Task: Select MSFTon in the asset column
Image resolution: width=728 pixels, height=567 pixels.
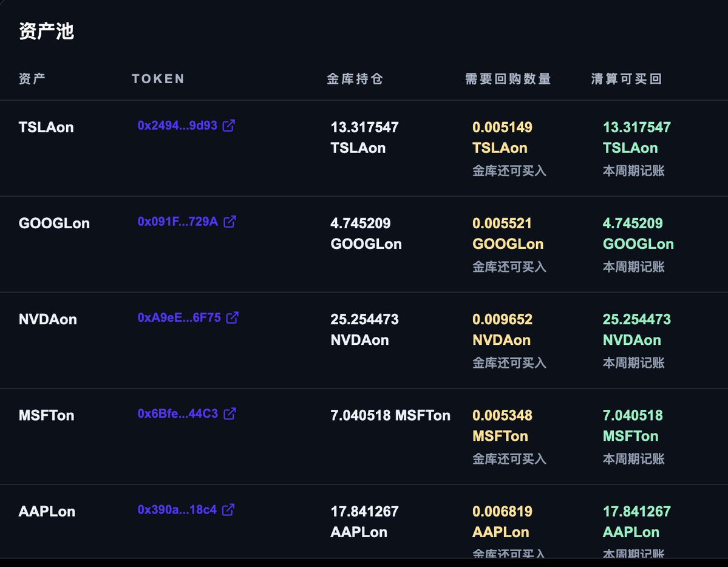Action: [46, 416]
